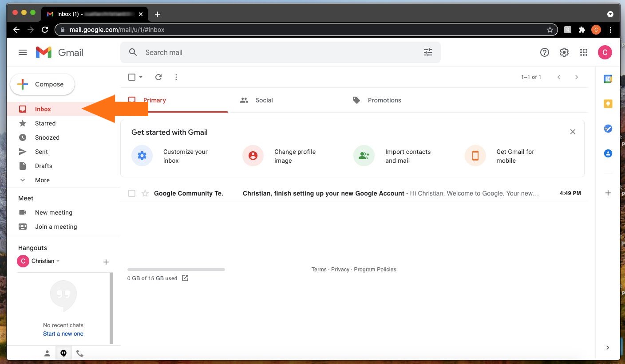This screenshot has width=625, height=364.
Task: Click the Gmail logo
Action: pos(59,52)
